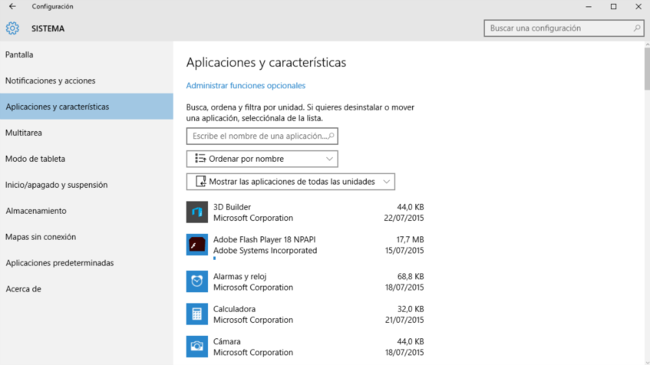Viewport: 650px width, 365px height.
Task: Click Administrar funciones opcionales link
Action: point(245,85)
